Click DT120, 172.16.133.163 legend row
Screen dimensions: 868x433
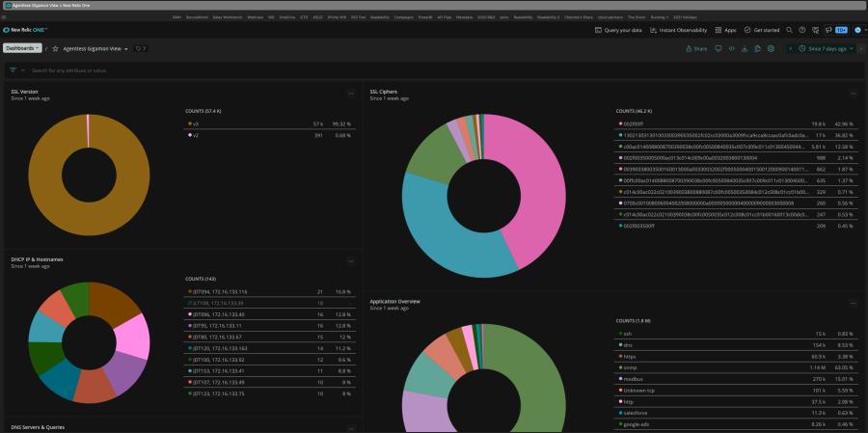(270, 348)
